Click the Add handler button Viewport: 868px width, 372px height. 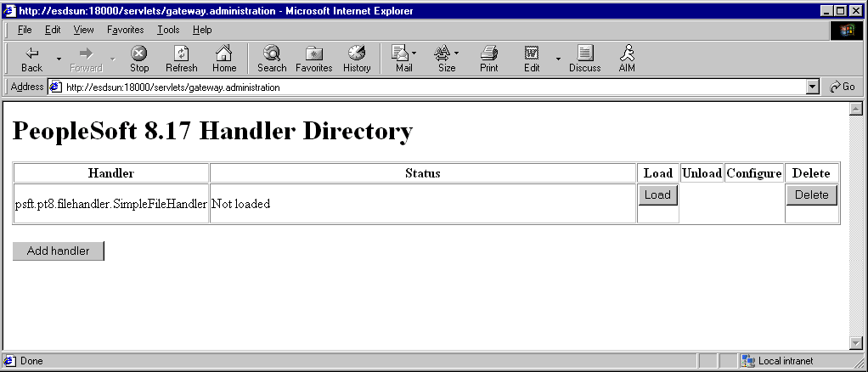(x=58, y=251)
